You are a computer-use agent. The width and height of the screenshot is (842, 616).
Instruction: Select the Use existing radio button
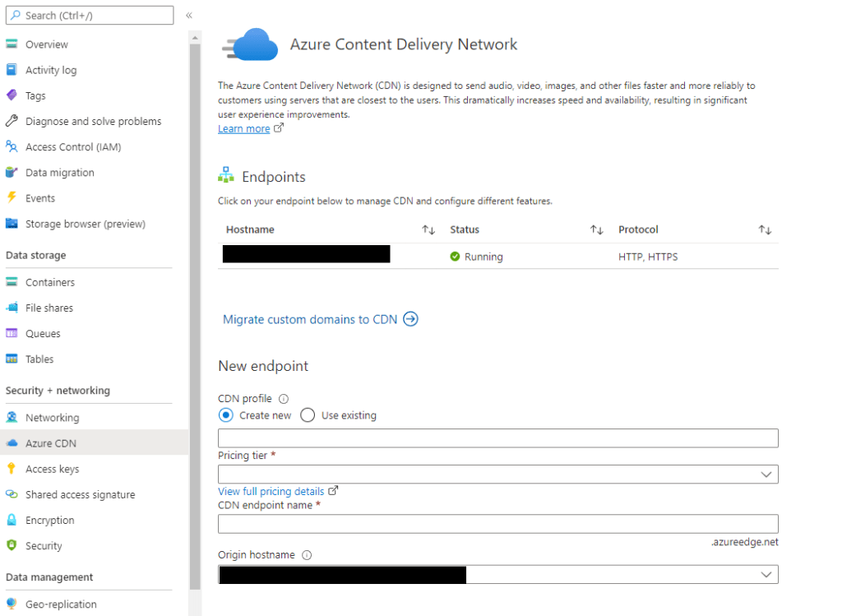[308, 415]
